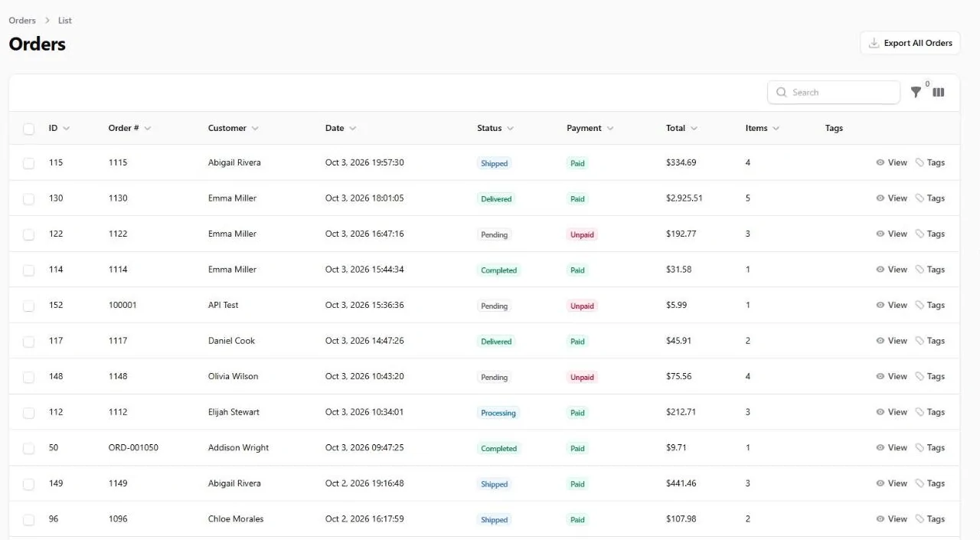Sort by Status column header
The height and width of the screenshot is (540, 980).
pos(495,128)
